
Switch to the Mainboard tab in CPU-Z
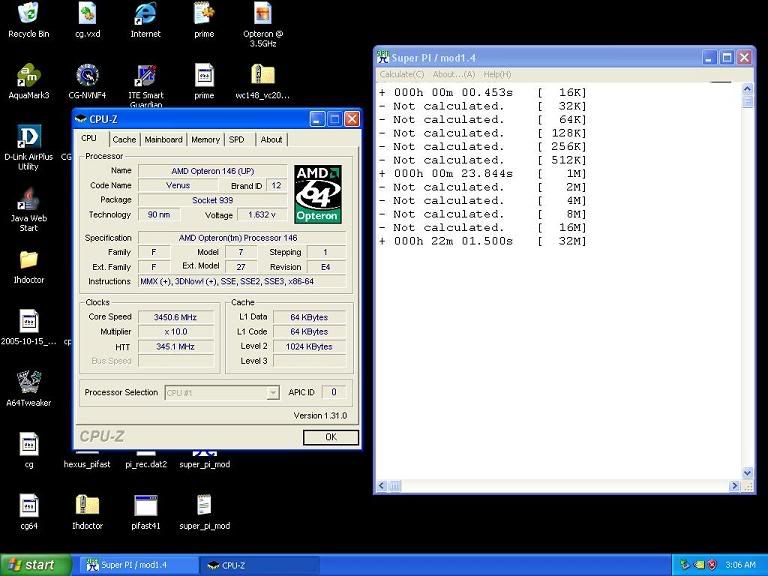tap(163, 140)
